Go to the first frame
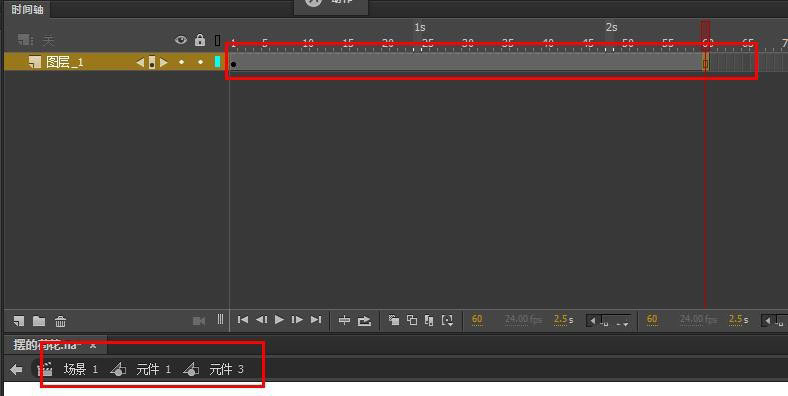 tap(243, 320)
